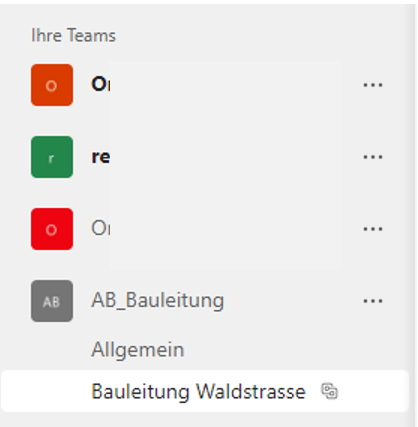This screenshot has height=427, width=418.
Task: Show more options for green r team
Action: tap(373, 157)
